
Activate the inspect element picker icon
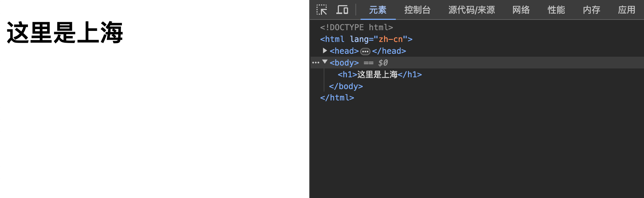click(322, 10)
